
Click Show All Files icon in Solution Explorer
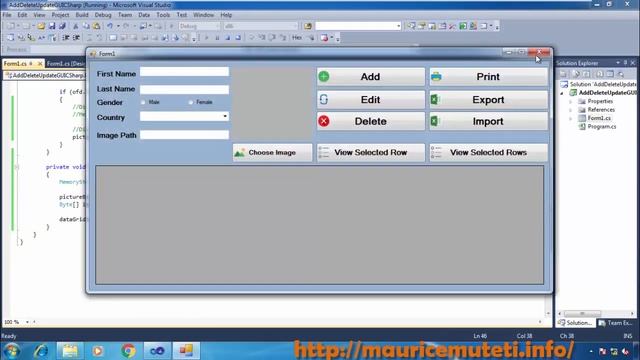(x=576, y=74)
